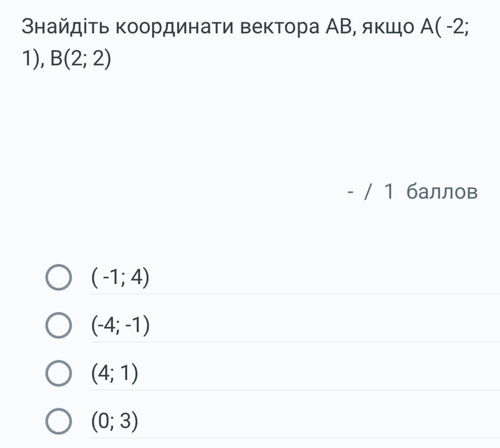Click the dash in the score indicator
Image resolution: width=500 pixels, height=448 pixels.
tap(351, 193)
